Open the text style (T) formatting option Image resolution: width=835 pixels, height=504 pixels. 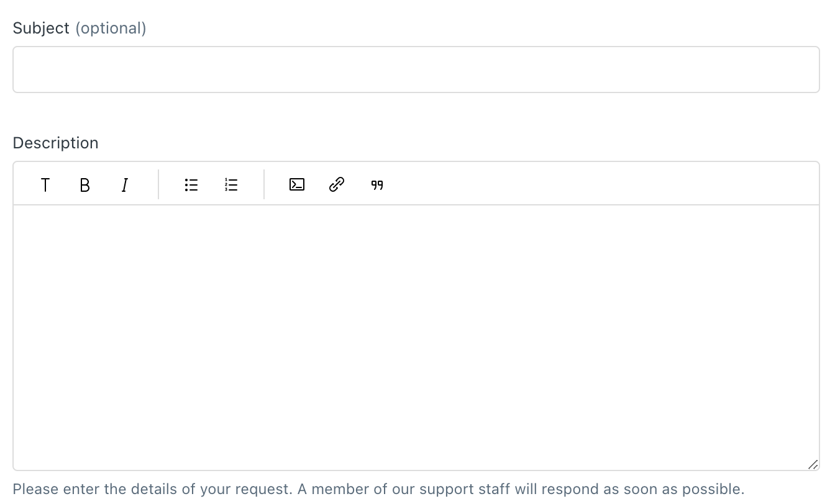coord(45,185)
